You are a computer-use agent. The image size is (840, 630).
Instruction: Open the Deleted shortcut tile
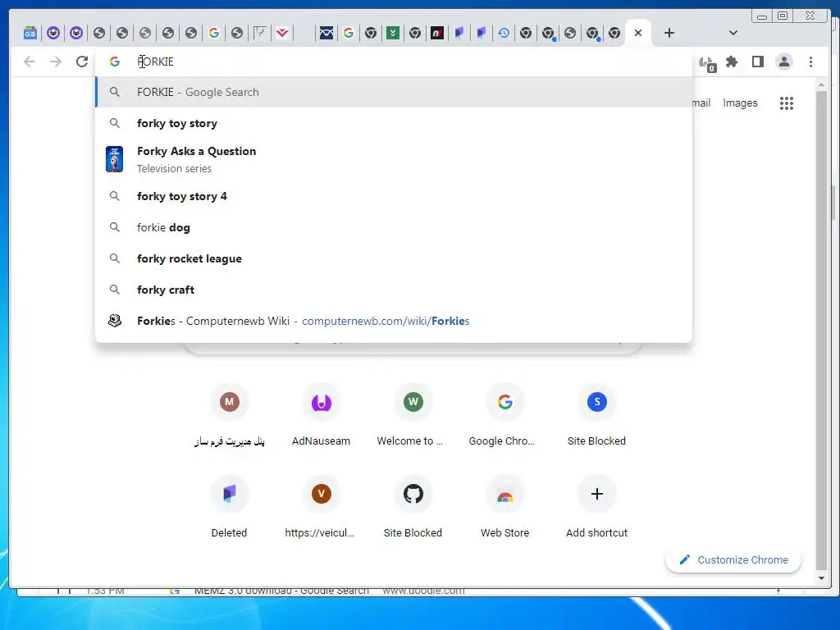(x=230, y=507)
